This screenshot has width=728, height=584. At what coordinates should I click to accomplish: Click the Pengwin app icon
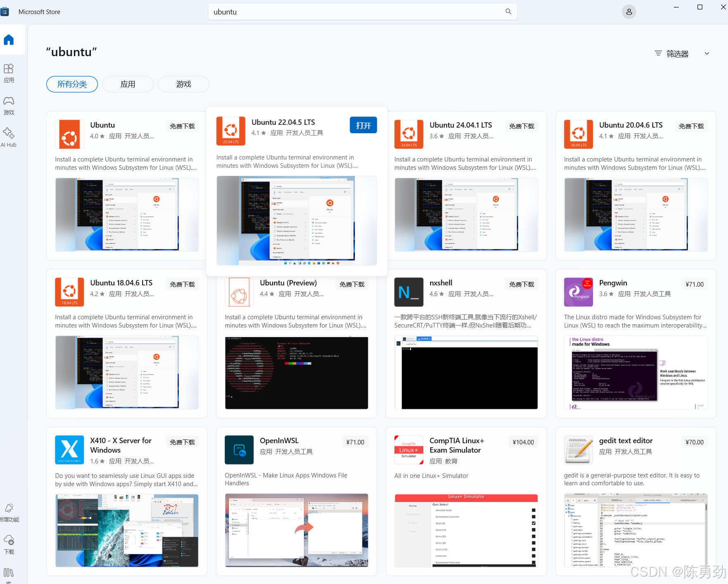pos(578,292)
